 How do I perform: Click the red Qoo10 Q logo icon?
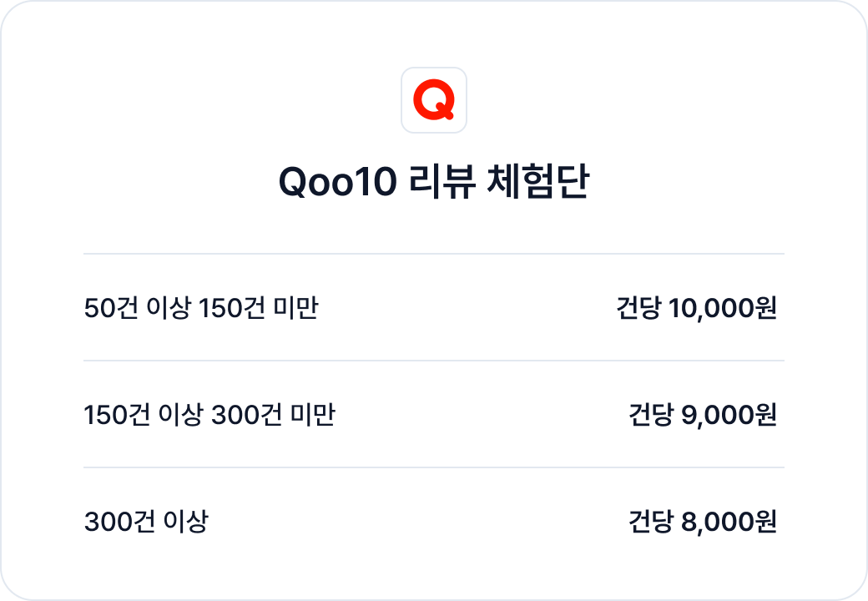click(x=434, y=100)
